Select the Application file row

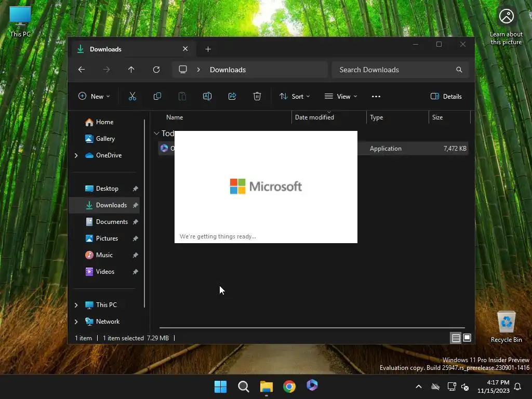click(x=313, y=149)
